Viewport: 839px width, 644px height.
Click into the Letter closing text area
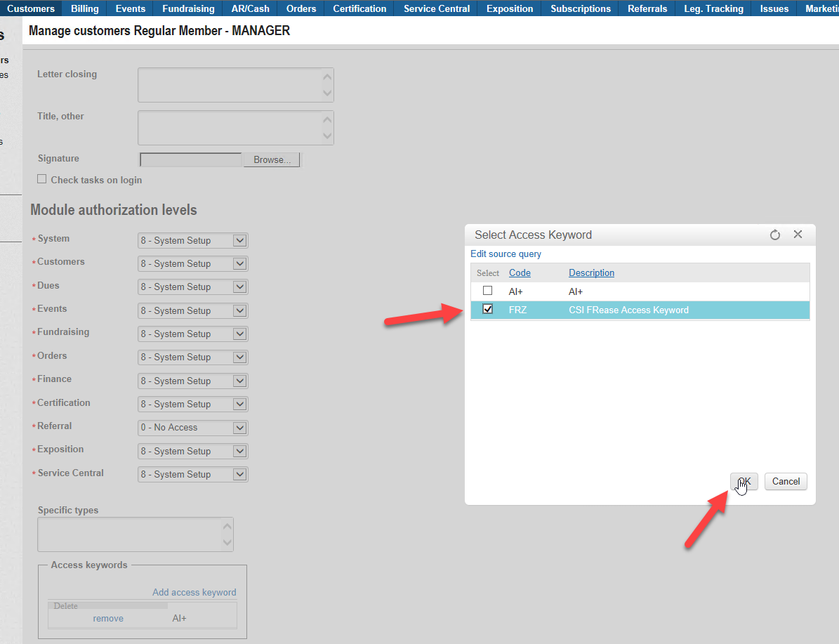coord(230,85)
